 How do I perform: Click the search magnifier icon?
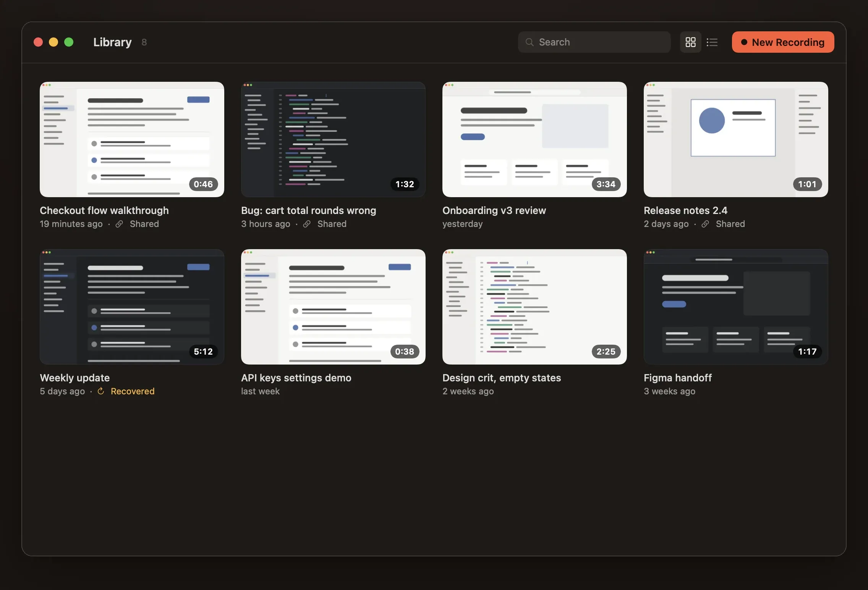tap(530, 42)
